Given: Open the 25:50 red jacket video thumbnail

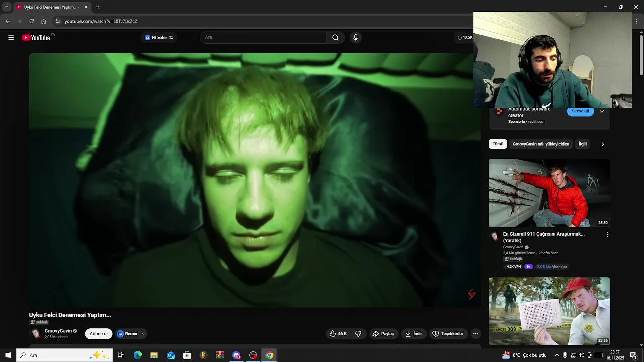Looking at the screenshot, I should [549, 193].
